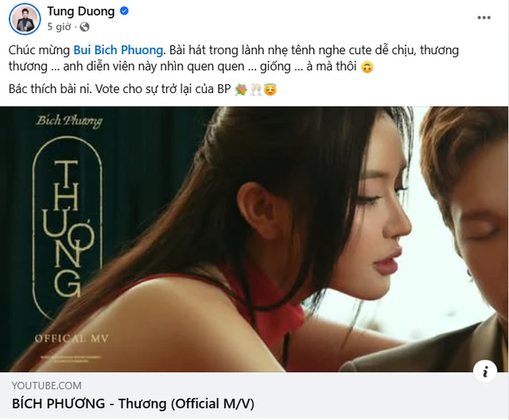
Task: Open Tung Duong's profile picture
Action: [25, 19]
